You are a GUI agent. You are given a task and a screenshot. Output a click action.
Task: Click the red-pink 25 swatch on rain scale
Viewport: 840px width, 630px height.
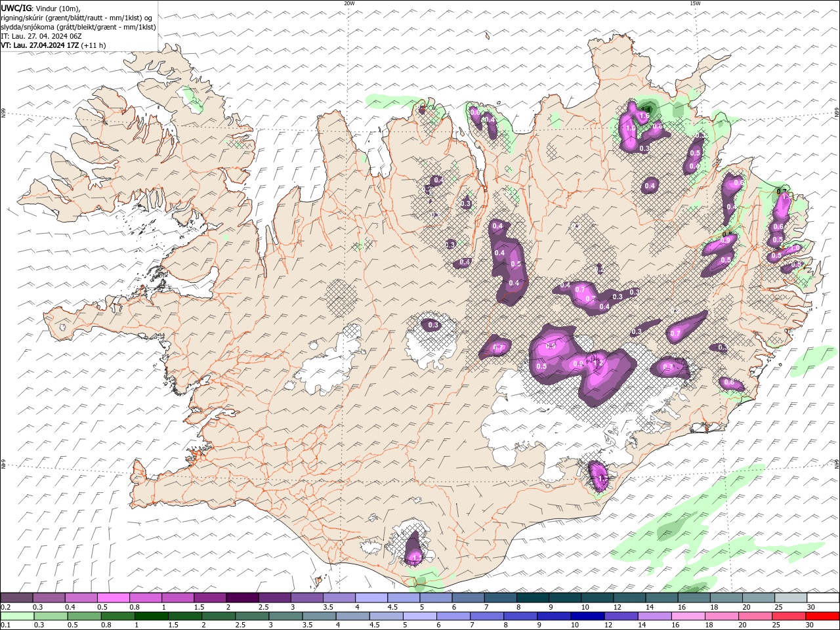coord(789,616)
